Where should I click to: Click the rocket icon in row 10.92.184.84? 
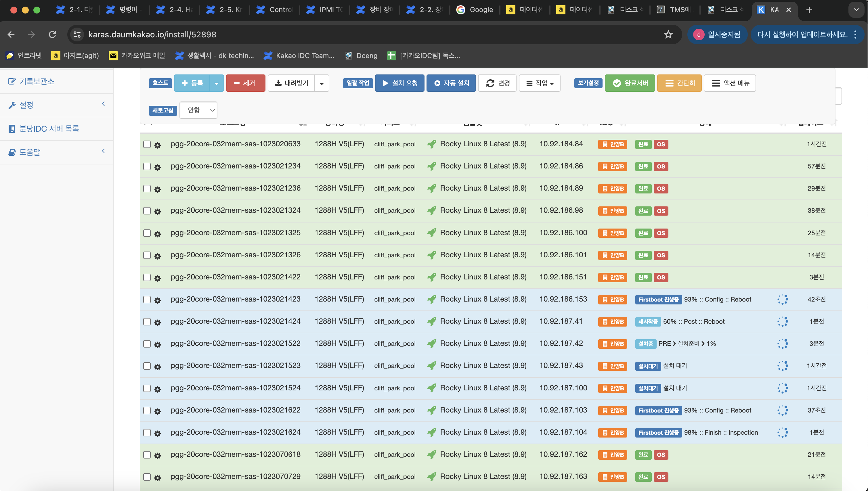click(x=431, y=144)
